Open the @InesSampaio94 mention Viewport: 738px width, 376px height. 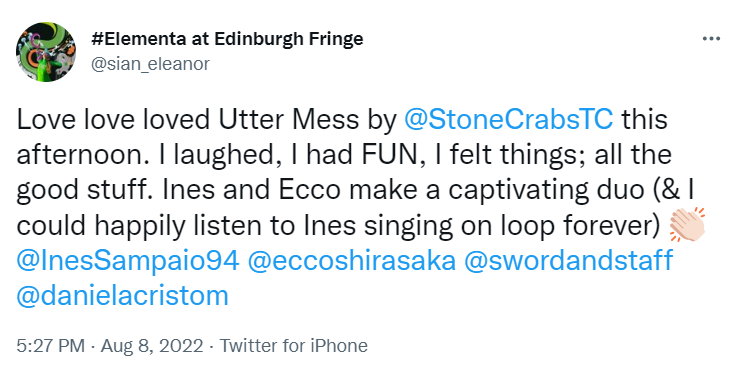(128, 261)
